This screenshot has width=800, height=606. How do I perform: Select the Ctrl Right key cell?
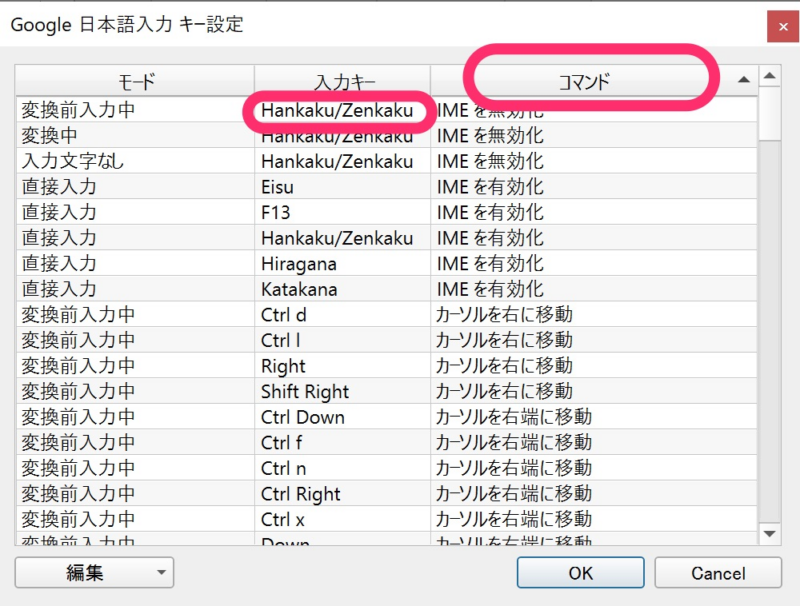pos(342,493)
